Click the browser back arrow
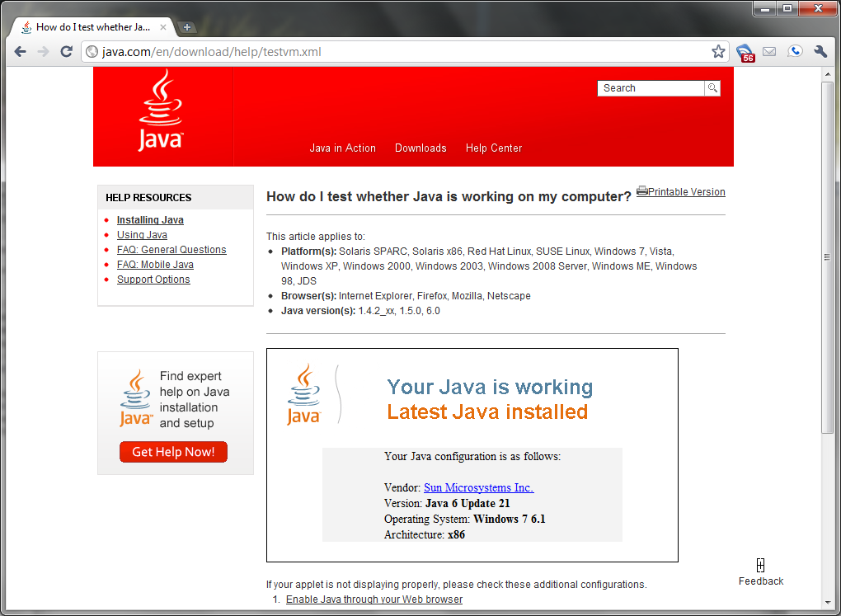 point(21,52)
